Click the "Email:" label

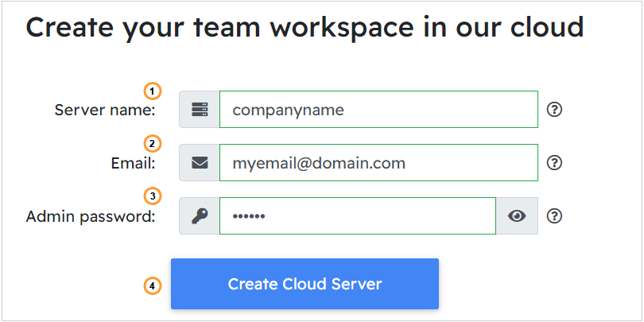tap(134, 164)
